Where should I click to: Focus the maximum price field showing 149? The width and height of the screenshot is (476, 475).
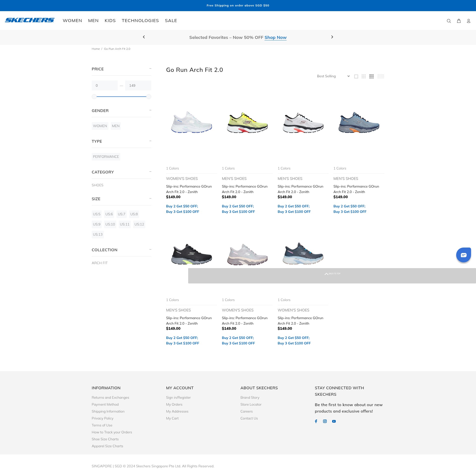(138, 85)
